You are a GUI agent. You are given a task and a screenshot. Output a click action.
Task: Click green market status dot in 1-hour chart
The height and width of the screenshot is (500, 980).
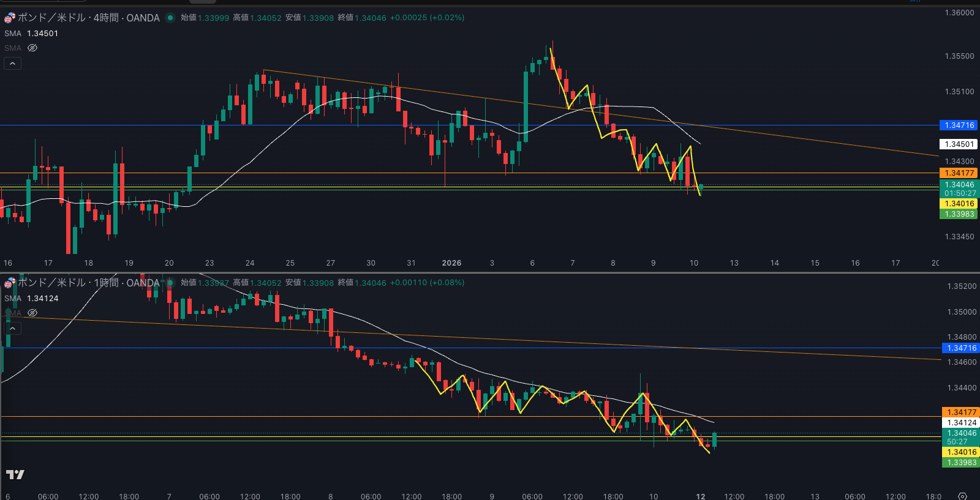pyautogui.click(x=170, y=283)
